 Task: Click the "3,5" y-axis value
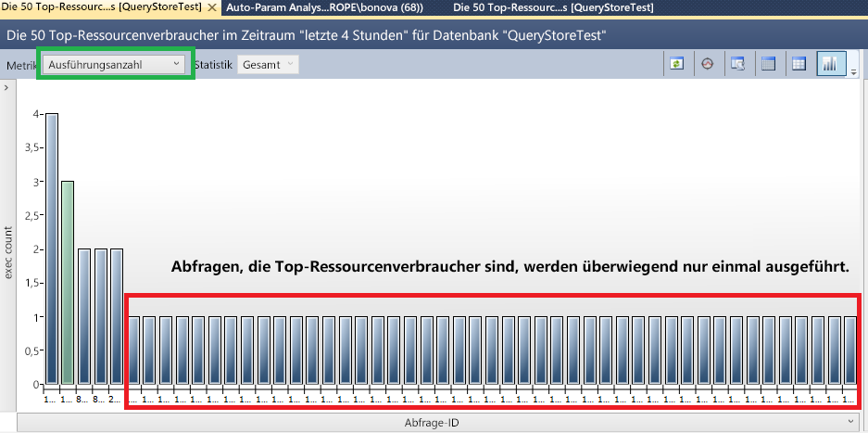click(x=32, y=148)
